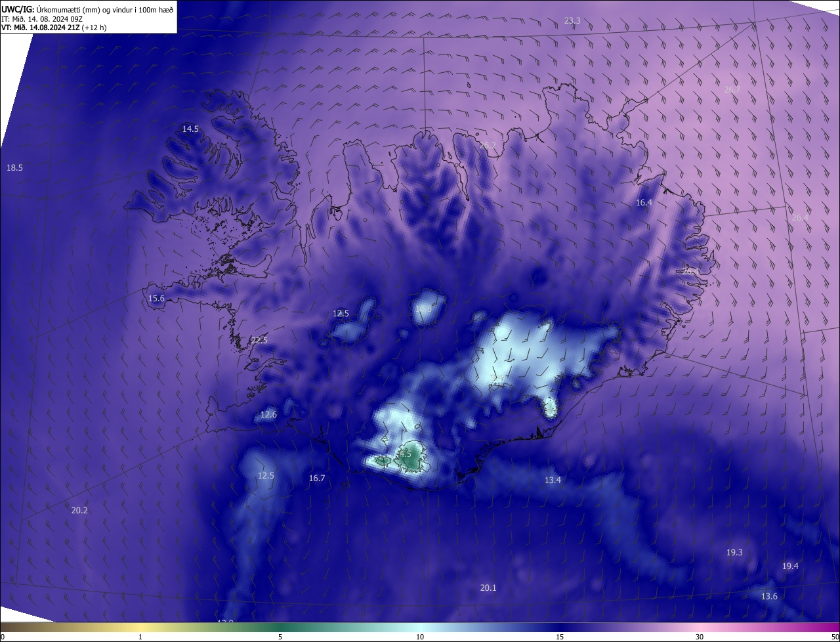Click the 19.3 value label
This screenshot has width=840, height=642.
734,553
